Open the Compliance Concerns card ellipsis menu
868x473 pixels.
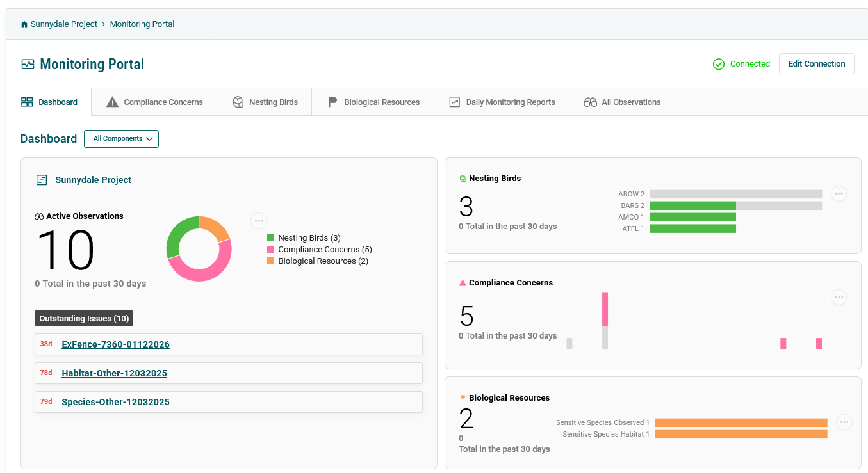point(839,298)
